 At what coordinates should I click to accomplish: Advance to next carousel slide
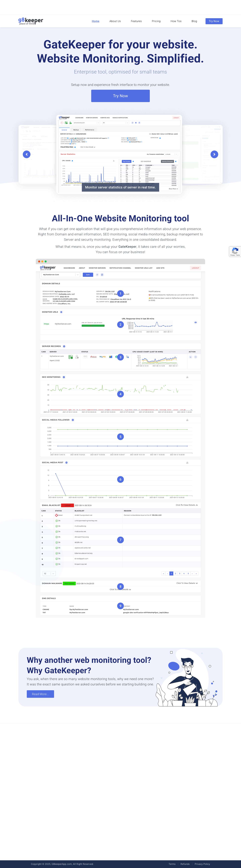point(214,154)
